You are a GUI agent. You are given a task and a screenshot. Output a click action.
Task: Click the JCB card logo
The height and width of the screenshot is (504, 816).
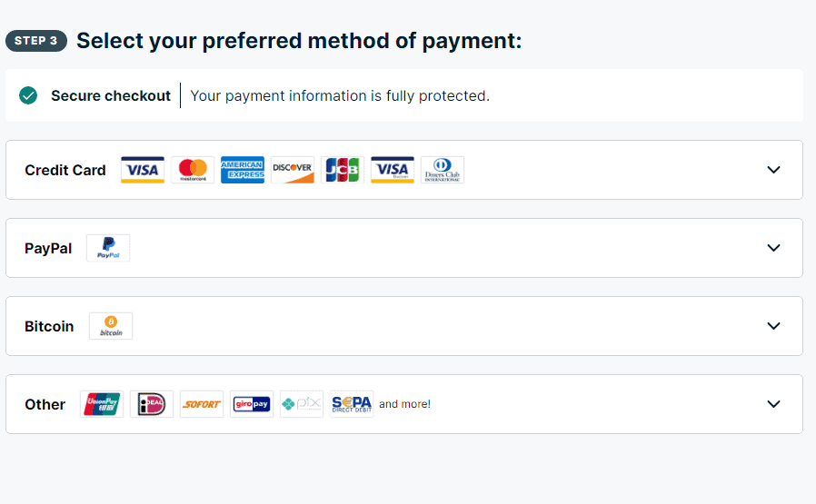(x=343, y=170)
